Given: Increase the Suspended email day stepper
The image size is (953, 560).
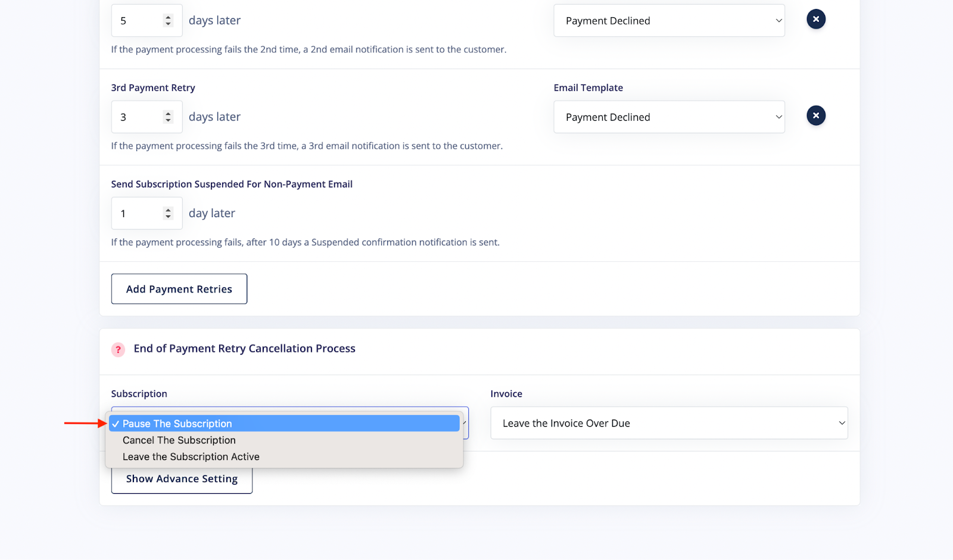Looking at the screenshot, I should click(x=168, y=210).
